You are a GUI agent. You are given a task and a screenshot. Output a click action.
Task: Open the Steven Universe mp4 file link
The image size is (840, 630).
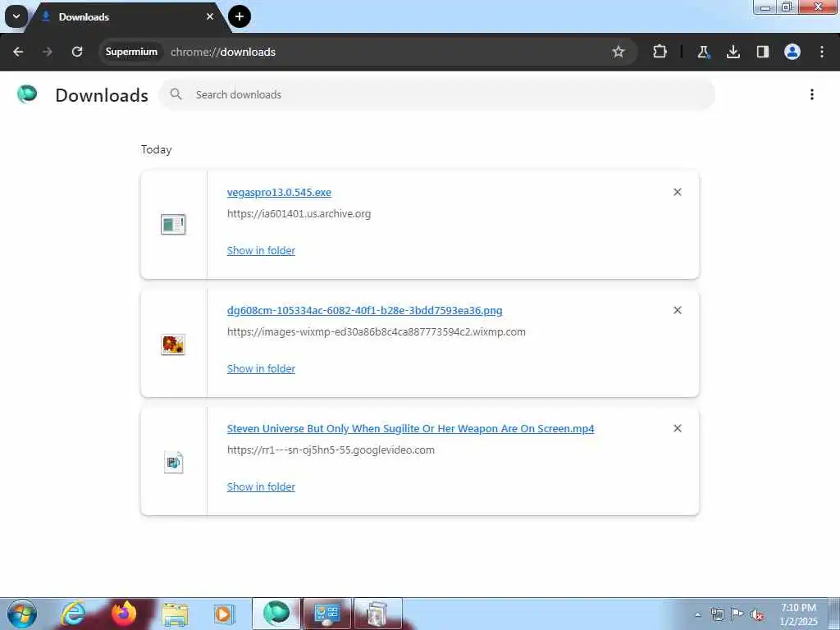[x=410, y=428]
